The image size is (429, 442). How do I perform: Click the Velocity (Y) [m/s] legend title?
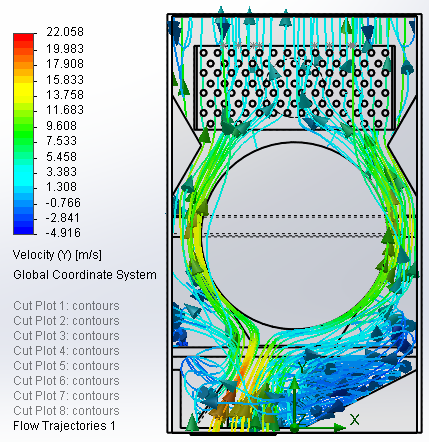coord(57,255)
